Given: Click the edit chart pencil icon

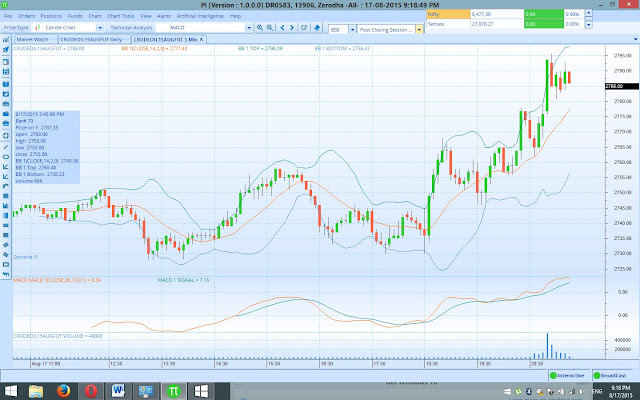Looking at the screenshot, I should click(x=304, y=28).
